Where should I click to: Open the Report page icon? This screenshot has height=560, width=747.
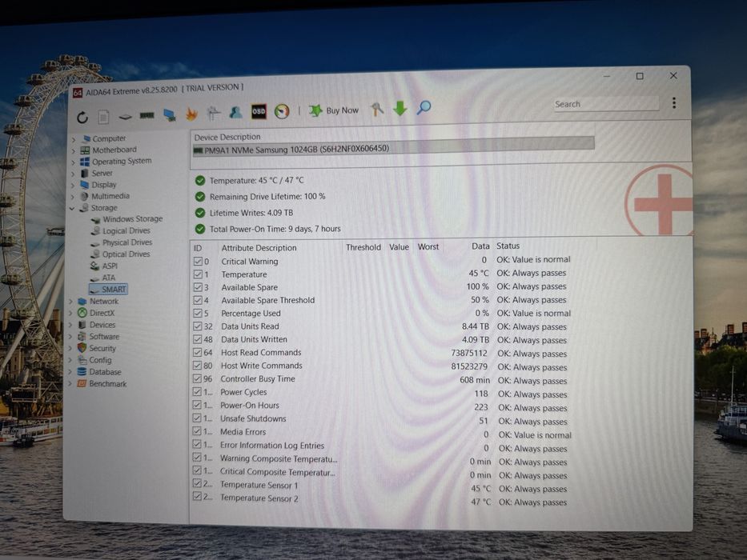pyautogui.click(x=103, y=117)
